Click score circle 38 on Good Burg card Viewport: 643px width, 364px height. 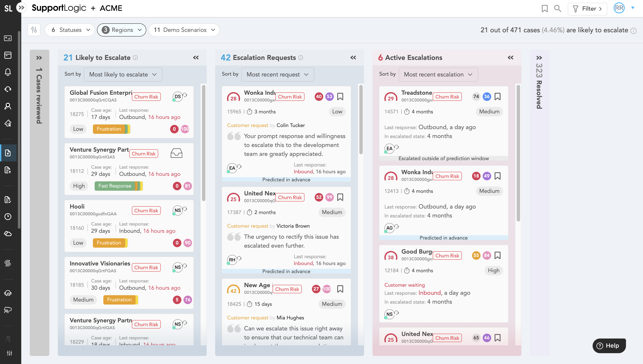(x=391, y=257)
